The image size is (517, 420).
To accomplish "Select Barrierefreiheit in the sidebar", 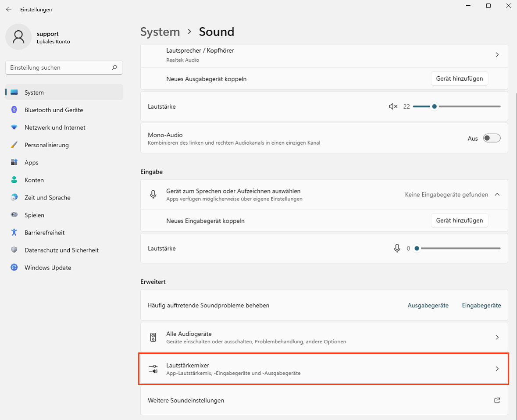I will pos(44,233).
